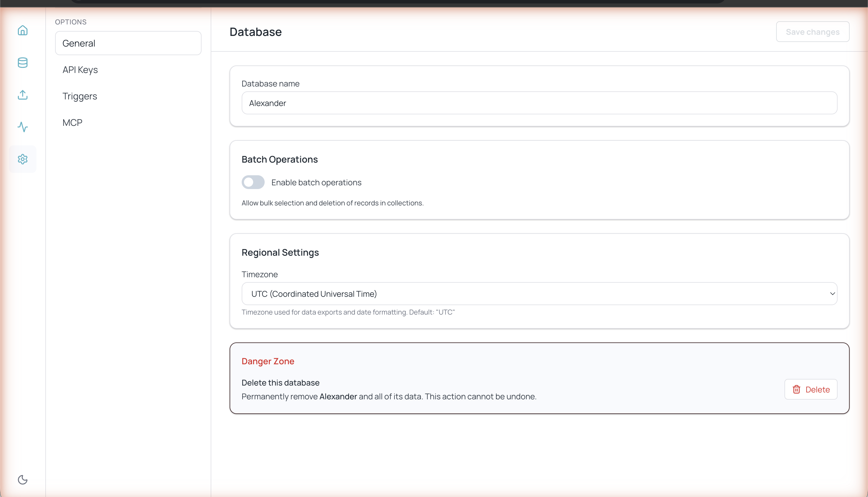
Task: Select the Database icon in the sidebar
Action: pyautogui.click(x=22, y=63)
